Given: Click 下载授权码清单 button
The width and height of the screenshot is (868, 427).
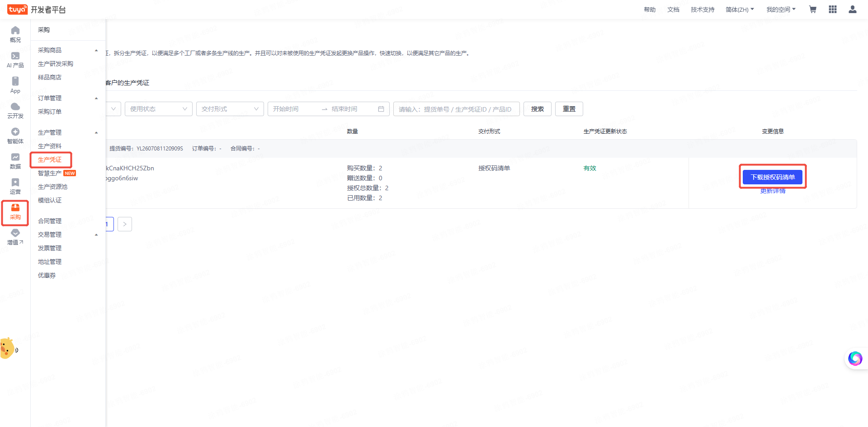Looking at the screenshot, I should (773, 177).
